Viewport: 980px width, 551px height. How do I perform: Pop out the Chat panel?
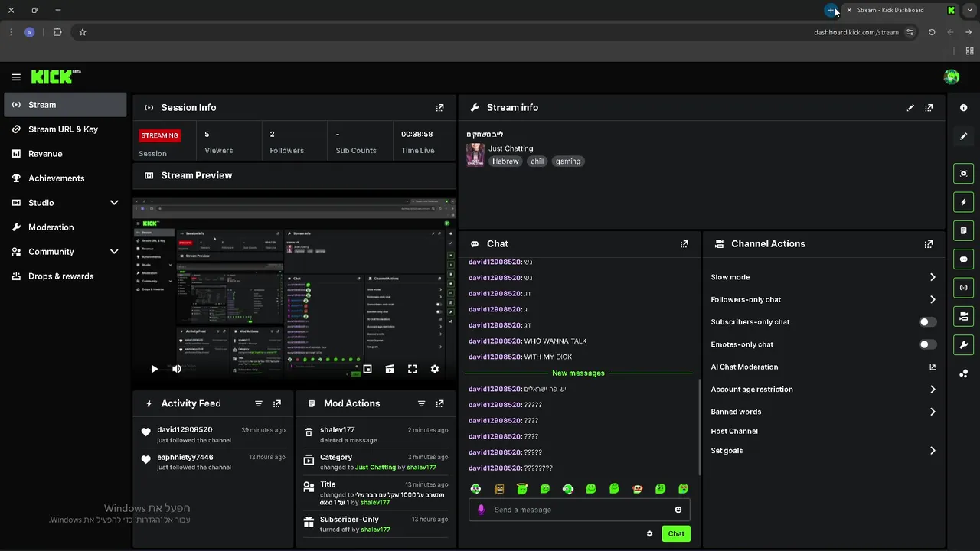pos(684,244)
